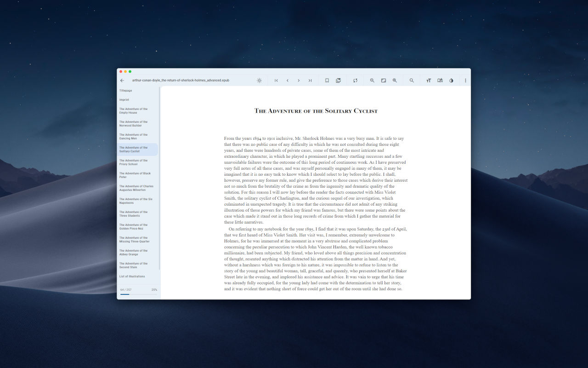Open the List of Illustrations section
The image size is (588, 368).
(132, 276)
